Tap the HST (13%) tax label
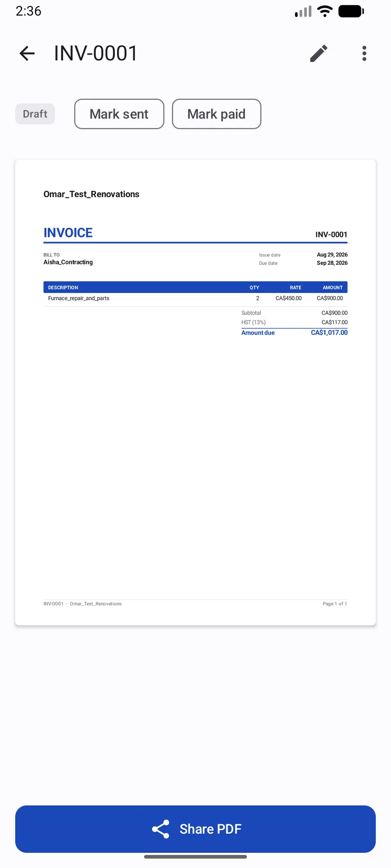This screenshot has height=868, width=391. [253, 322]
